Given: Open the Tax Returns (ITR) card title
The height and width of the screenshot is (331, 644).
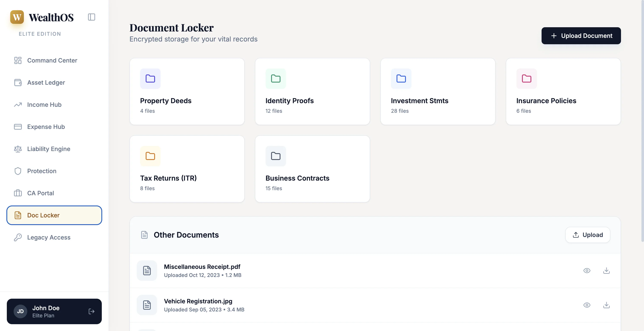Looking at the screenshot, I should tap(168, 178).
